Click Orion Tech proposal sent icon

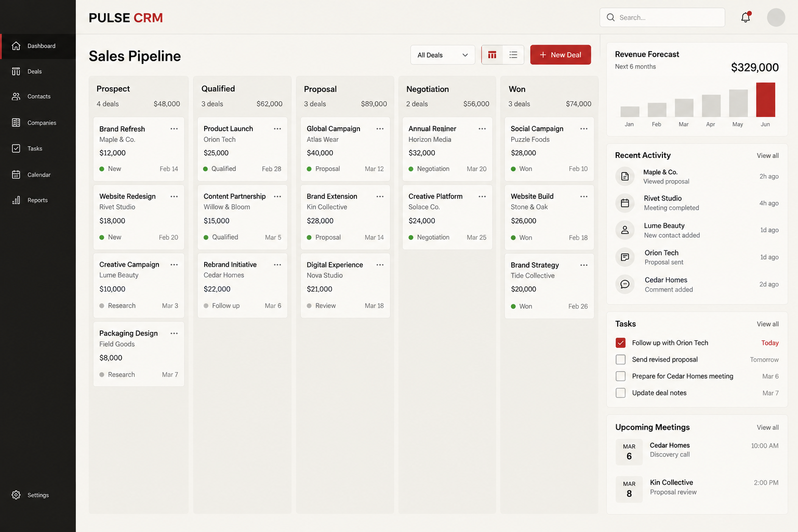625,257
